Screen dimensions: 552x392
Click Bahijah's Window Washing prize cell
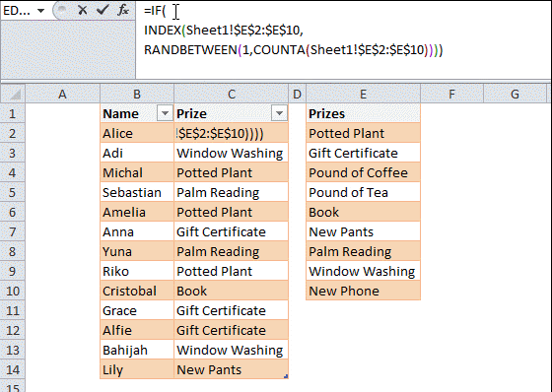(x=231, y=350)
